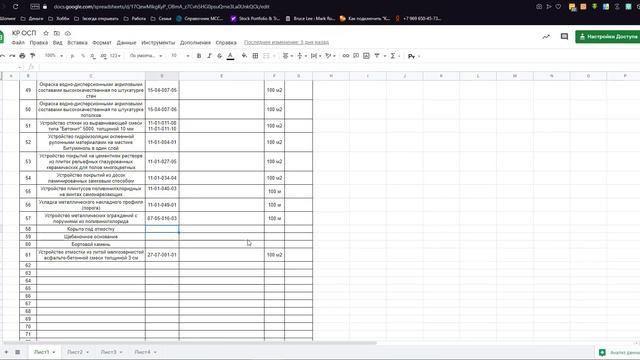Click the merge cells icon
Viewport: 640px width, 360px height.
click(x=267, y=56)
